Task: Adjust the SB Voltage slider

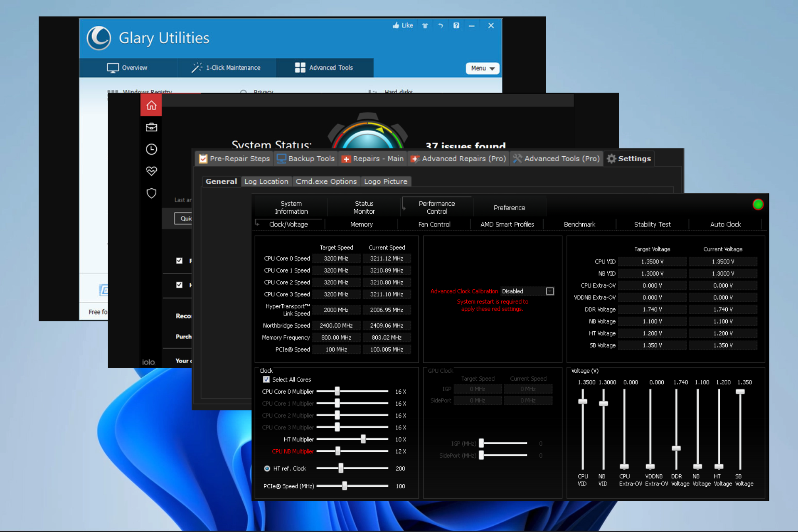Action: [740, 392]
